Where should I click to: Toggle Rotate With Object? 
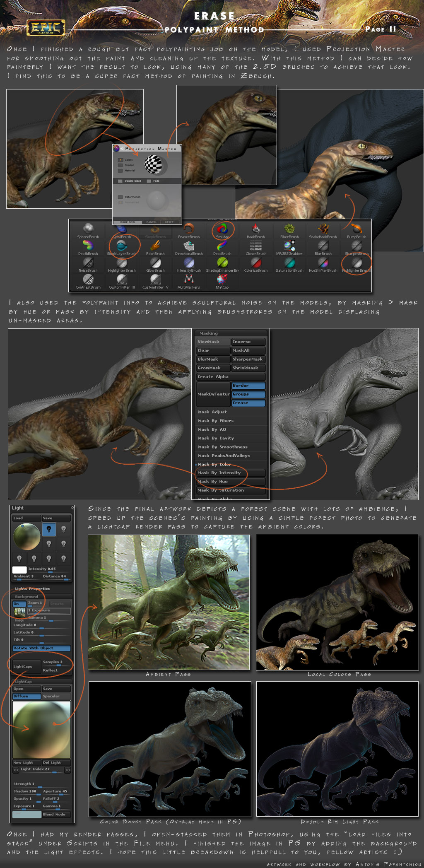[41, 648]
